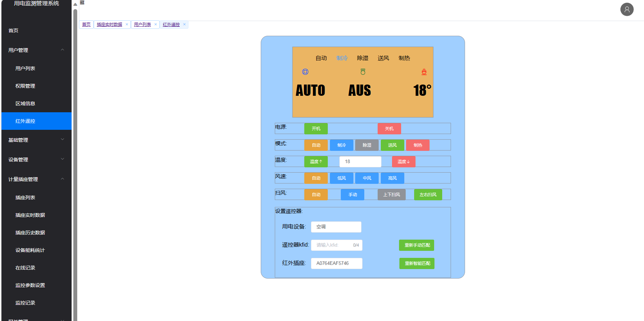This screenshot has height=321, width=644.
Task: Click the sidebar vertical scrollbar
Action: click(x=75, y=165)
